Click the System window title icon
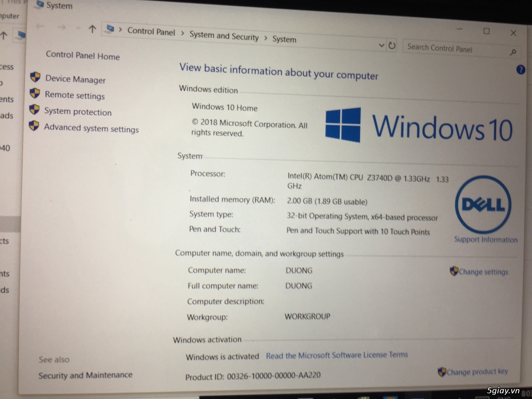 [x=40, y=4]
